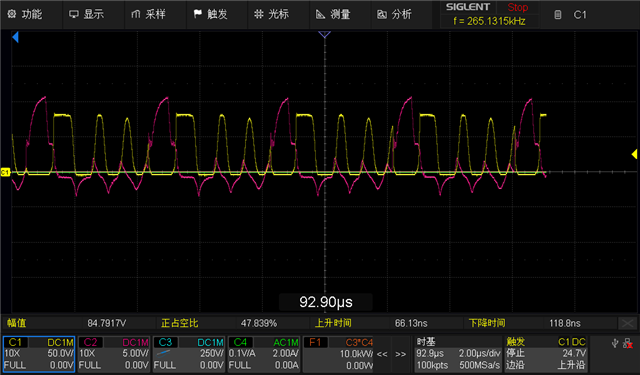
Task: Close the measurement bar with X
Action: (628, 323)
